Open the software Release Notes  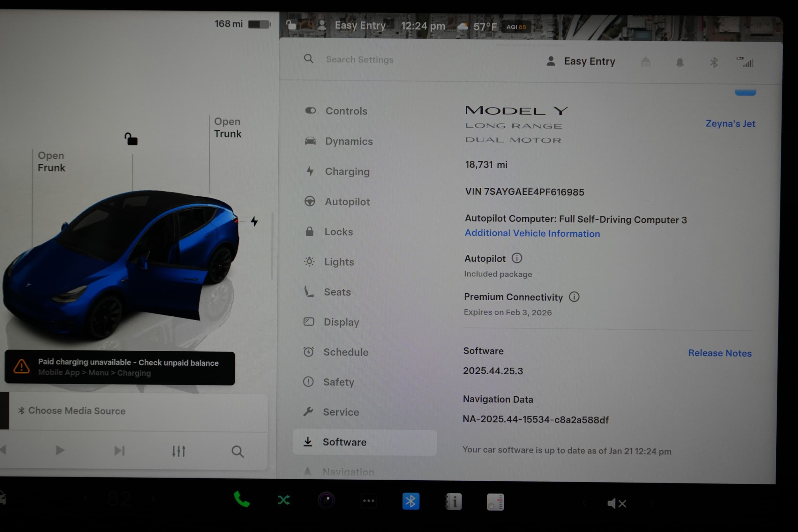pyautogui.click(x=719, y=353)
